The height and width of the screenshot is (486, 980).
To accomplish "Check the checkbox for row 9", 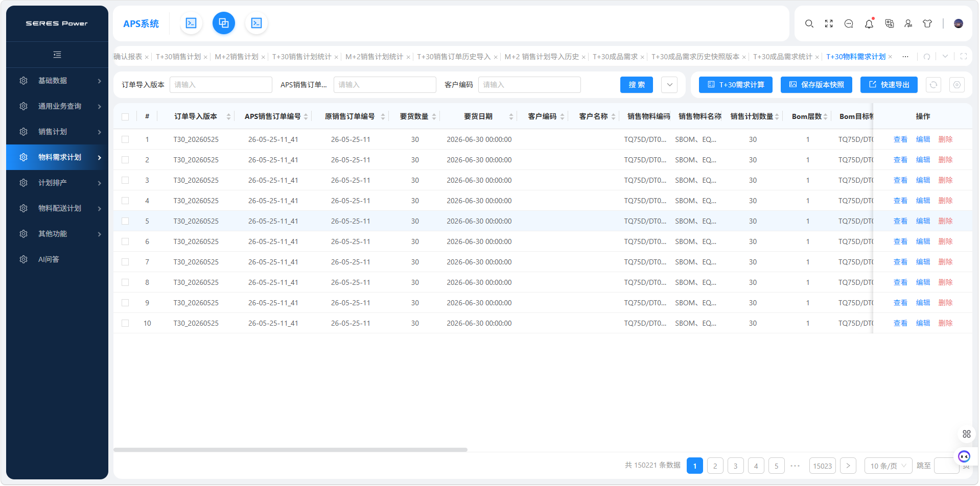I will 125,303.
